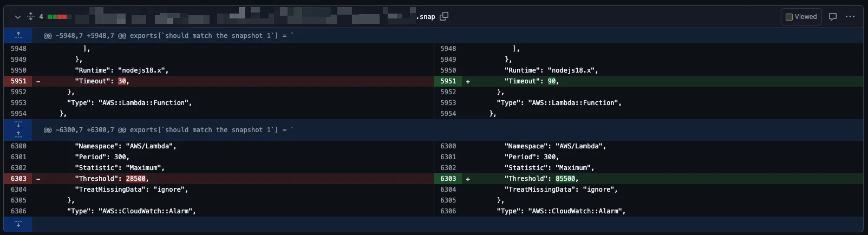The width and height of the screenshot is (868, 235).
Task: Expand down below line 6306
Action: pyautogui.click(x=18, y=224)
